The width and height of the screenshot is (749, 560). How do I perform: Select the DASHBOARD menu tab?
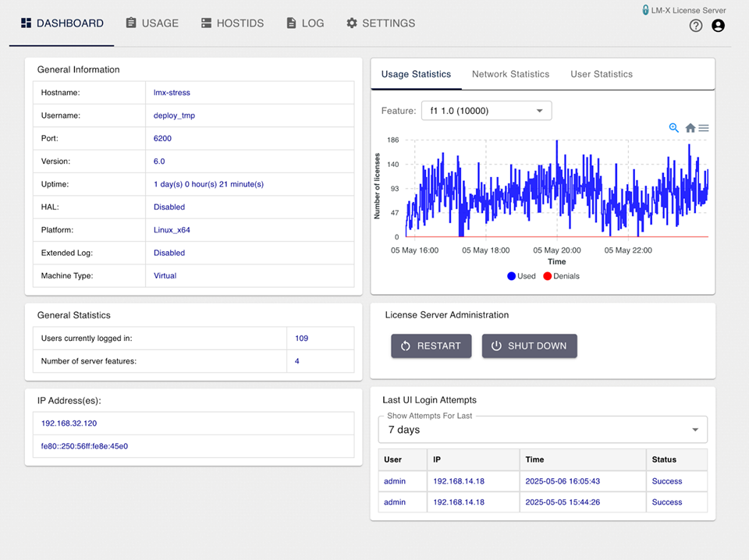click(x=62, y=23)
